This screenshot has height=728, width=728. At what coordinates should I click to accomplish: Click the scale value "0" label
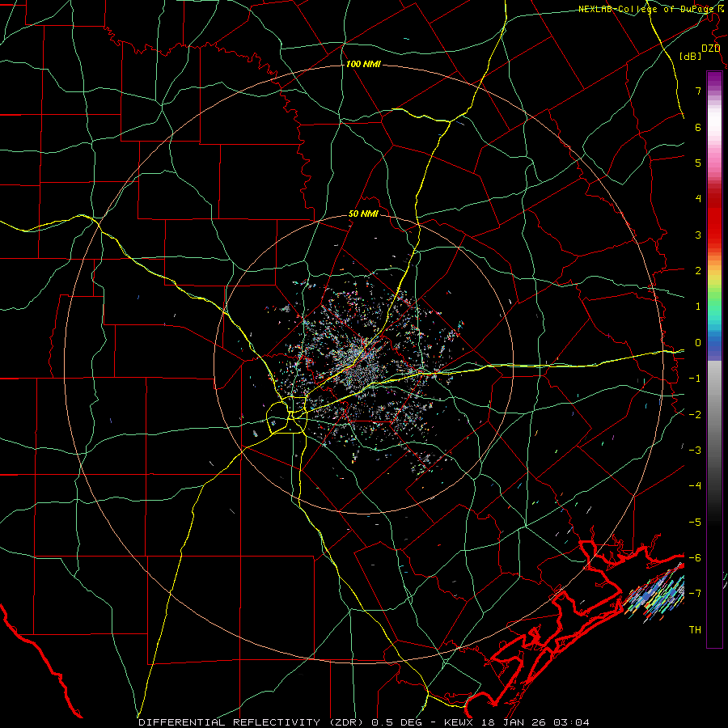click(x=698, y=343)
